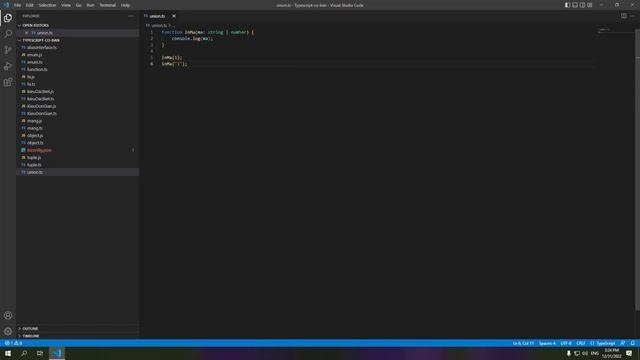640x360 pixels.
Task: Open the Extensions view
Action: point(8,82)
